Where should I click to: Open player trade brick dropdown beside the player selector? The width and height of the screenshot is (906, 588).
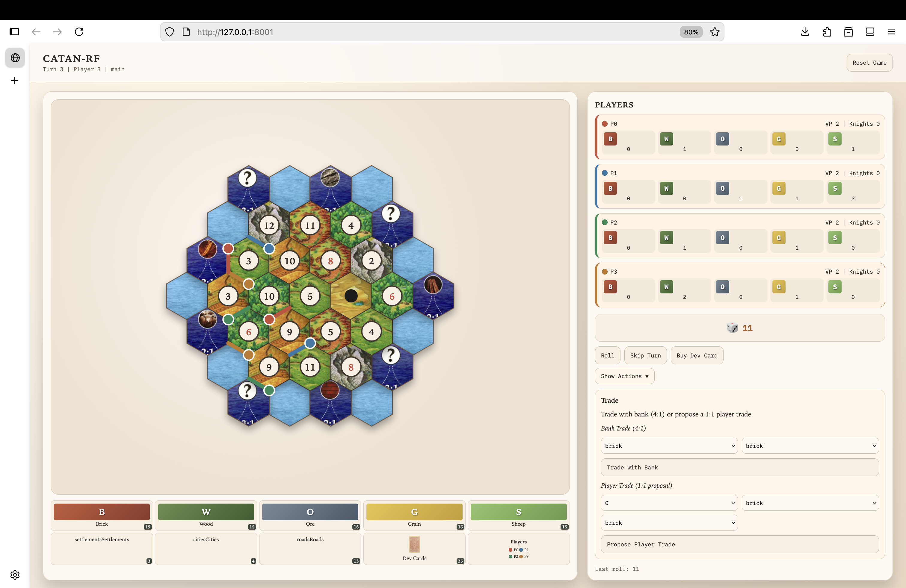click(x=810, y=503)
